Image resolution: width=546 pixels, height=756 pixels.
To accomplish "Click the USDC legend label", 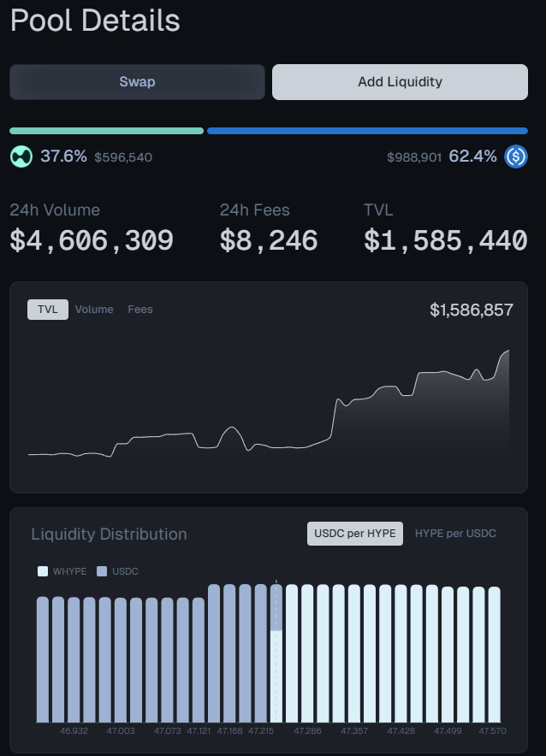I will click(126, 571).
